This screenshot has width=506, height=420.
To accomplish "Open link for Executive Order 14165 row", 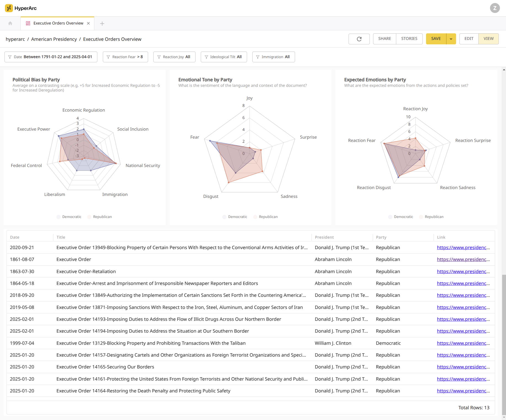I will click(x=463, y=367).
